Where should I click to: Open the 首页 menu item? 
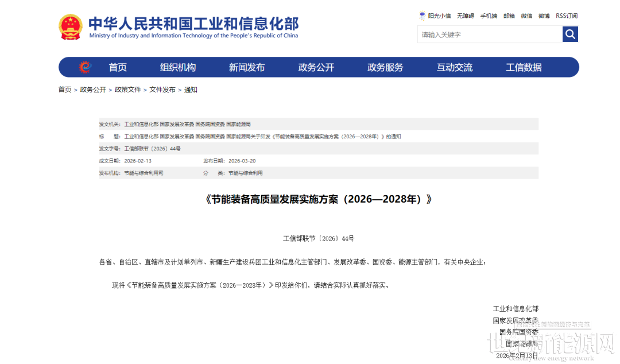pos(118,67)
